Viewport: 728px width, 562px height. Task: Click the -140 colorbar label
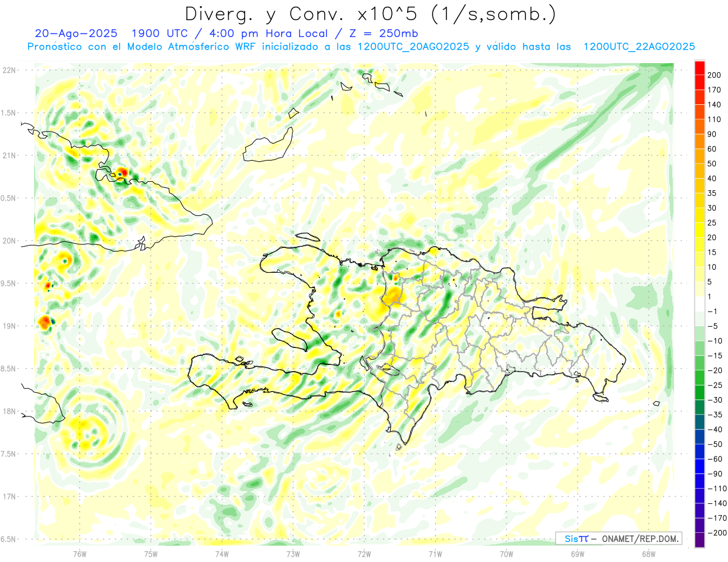(x=718, y=503)
